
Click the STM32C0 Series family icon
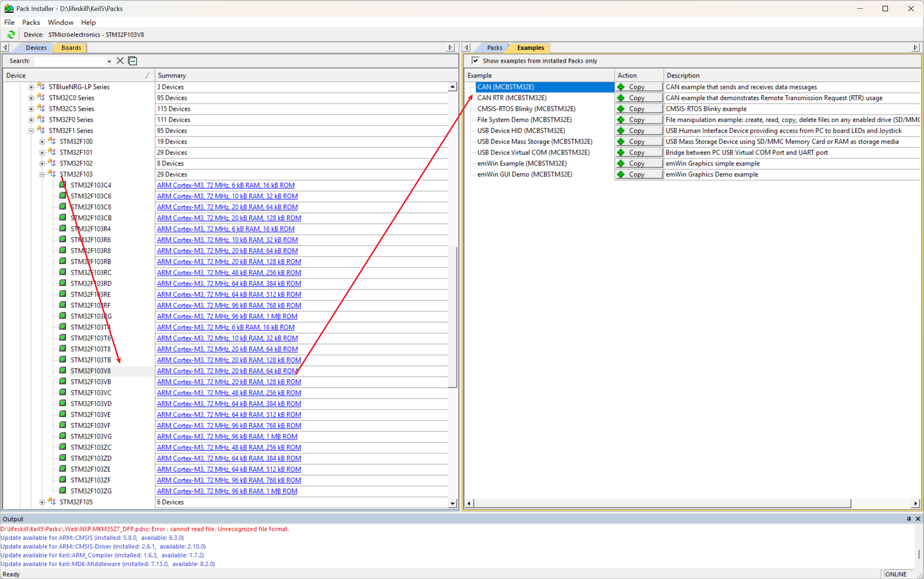(41, 98)
